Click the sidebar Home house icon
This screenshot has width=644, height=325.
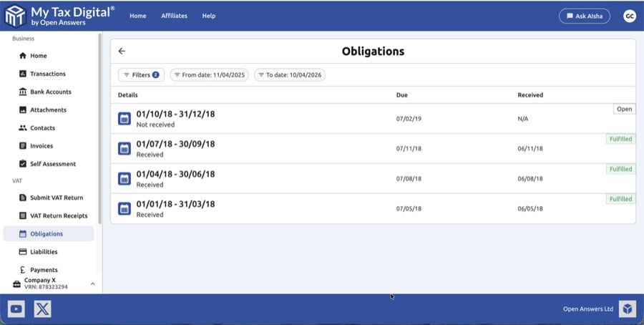click(23, 56)
